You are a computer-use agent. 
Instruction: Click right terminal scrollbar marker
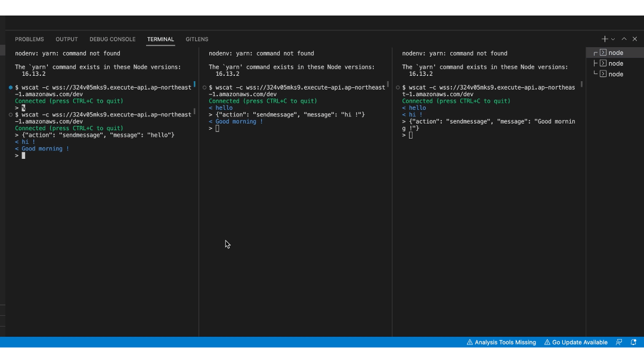pyautogui.click(x=581, y=84)
